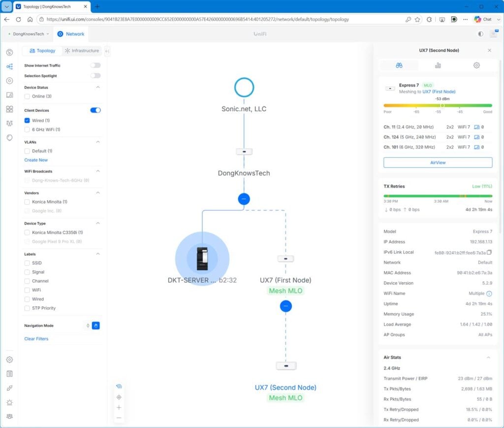
Task: Open the device Settings gear tab
Action: tap(476, 65)
